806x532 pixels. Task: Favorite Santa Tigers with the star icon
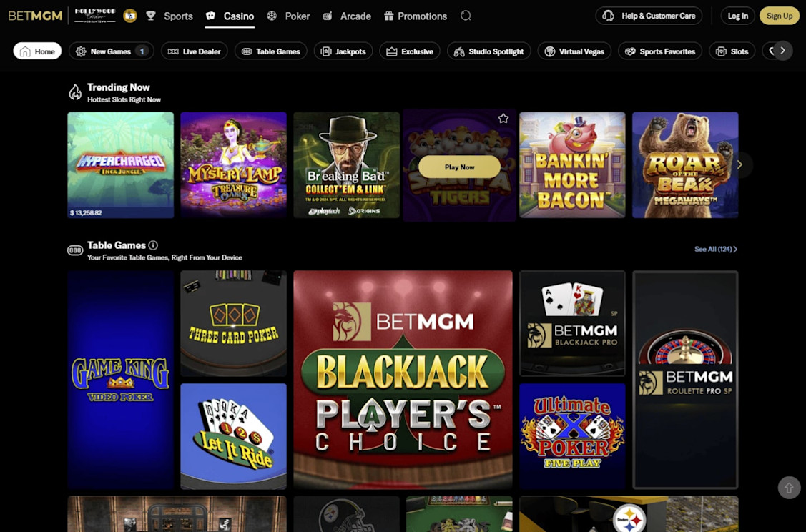coord(503,118)
